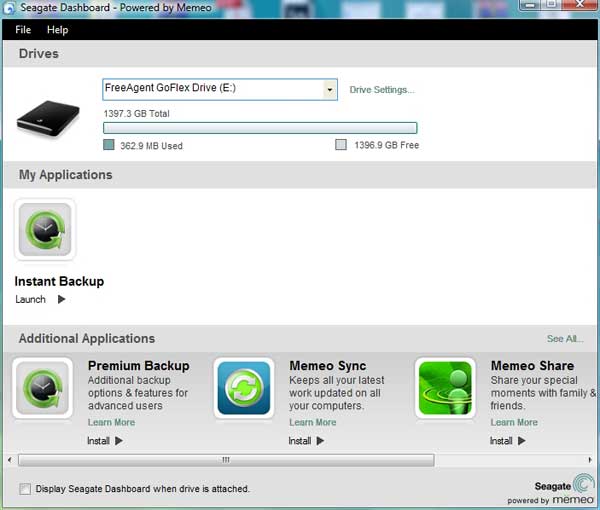Install Premium Backup using the Install label
This screenshot has height=510, width=600.
pos(98,441)
